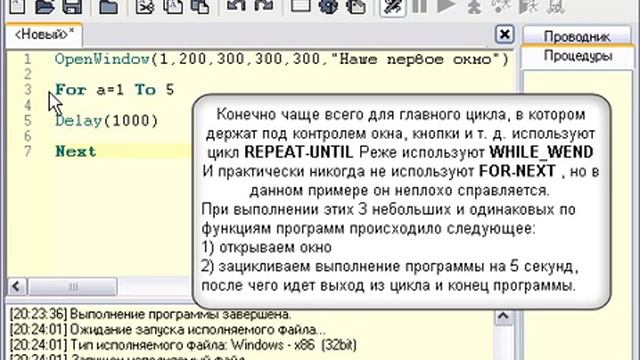Click the "For a=1 To 5" line
Image resolution: width=640 pixels, height=360 pixels.
(x=115, y=90)
